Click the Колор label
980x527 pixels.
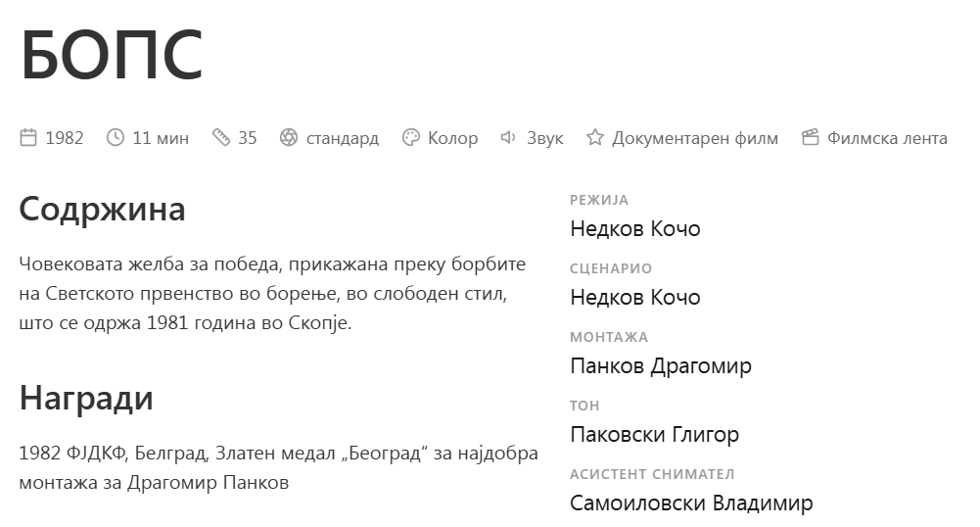(452, 138)
